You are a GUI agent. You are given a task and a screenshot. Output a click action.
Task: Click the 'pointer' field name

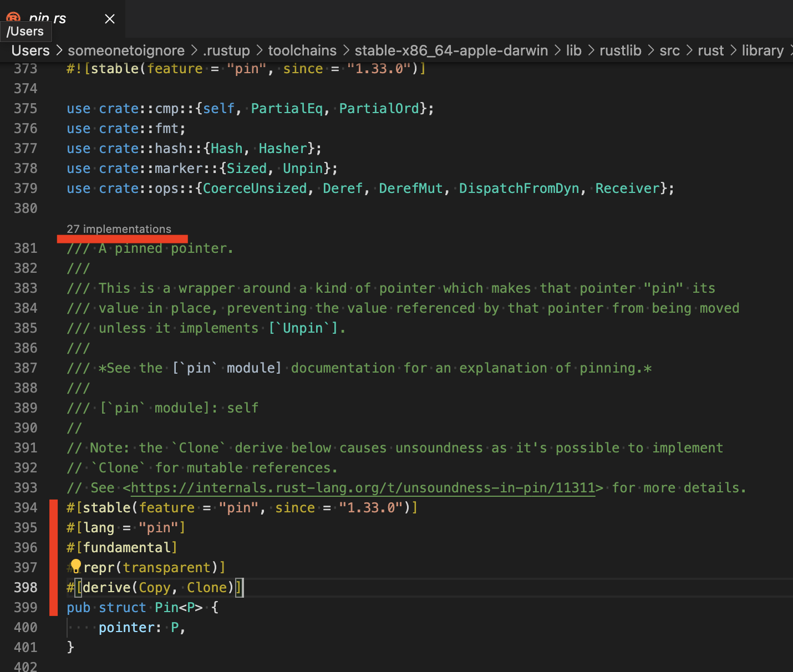(x=126, y=627)
